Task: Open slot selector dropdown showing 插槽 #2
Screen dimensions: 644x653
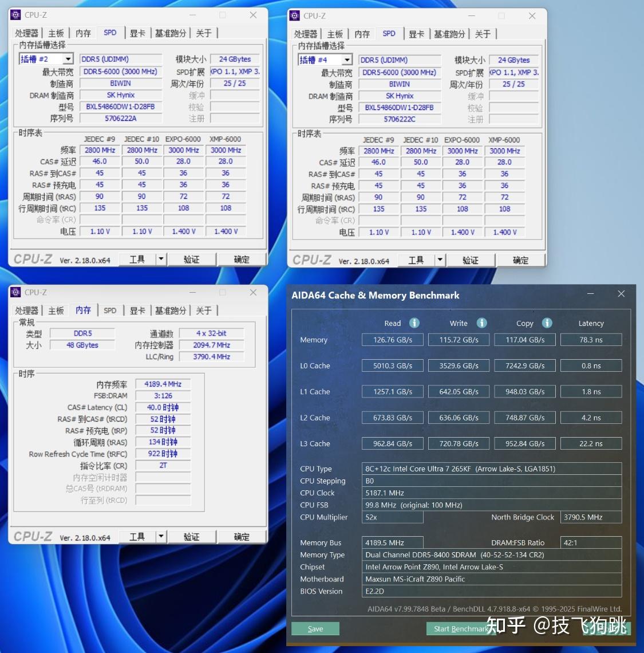Action: click(x=68, y=59)
